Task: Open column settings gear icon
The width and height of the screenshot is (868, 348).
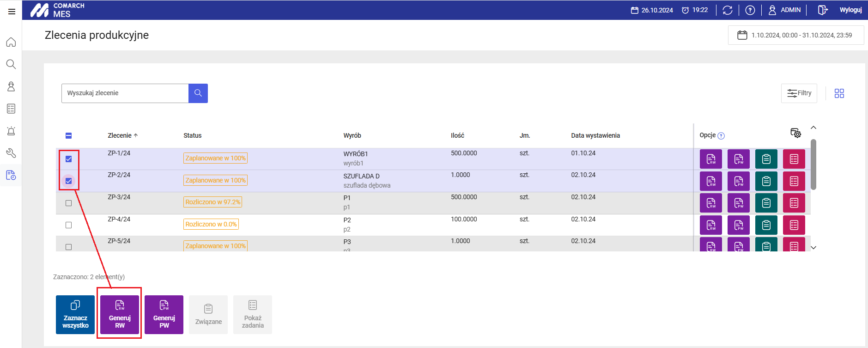Action: click(795, 133)
